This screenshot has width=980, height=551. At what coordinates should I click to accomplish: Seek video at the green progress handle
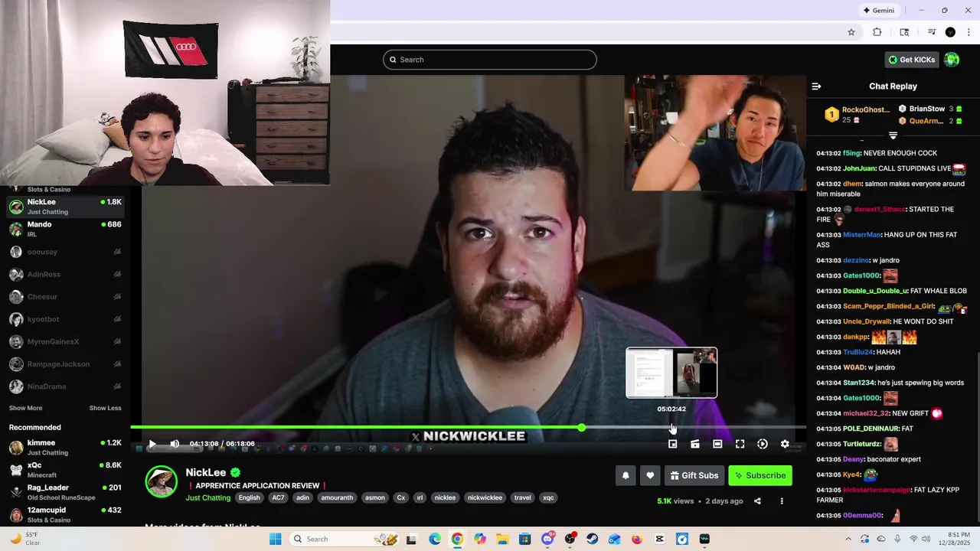(x=582, y=427)
